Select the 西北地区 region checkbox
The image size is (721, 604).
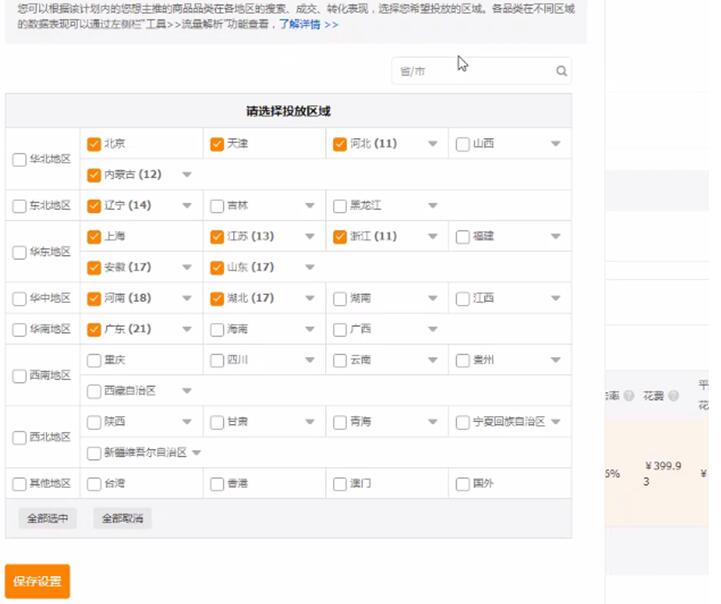19,438
